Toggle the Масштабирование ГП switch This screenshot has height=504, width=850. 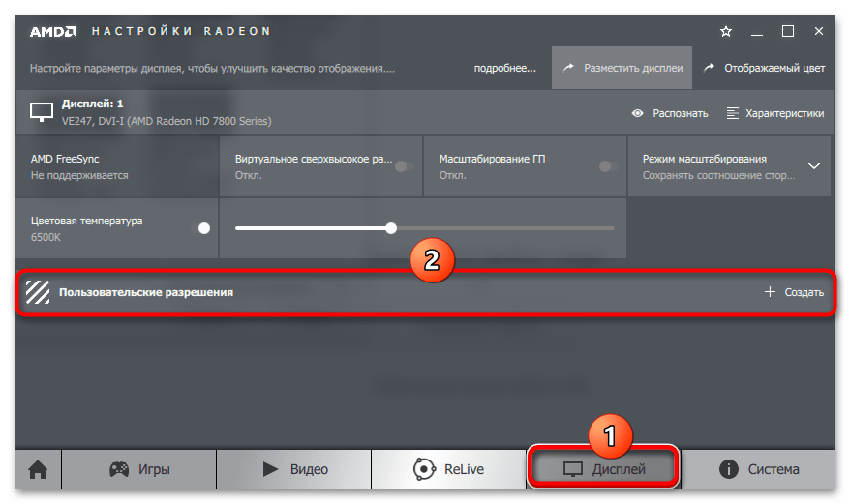click(x=608, y=167)
